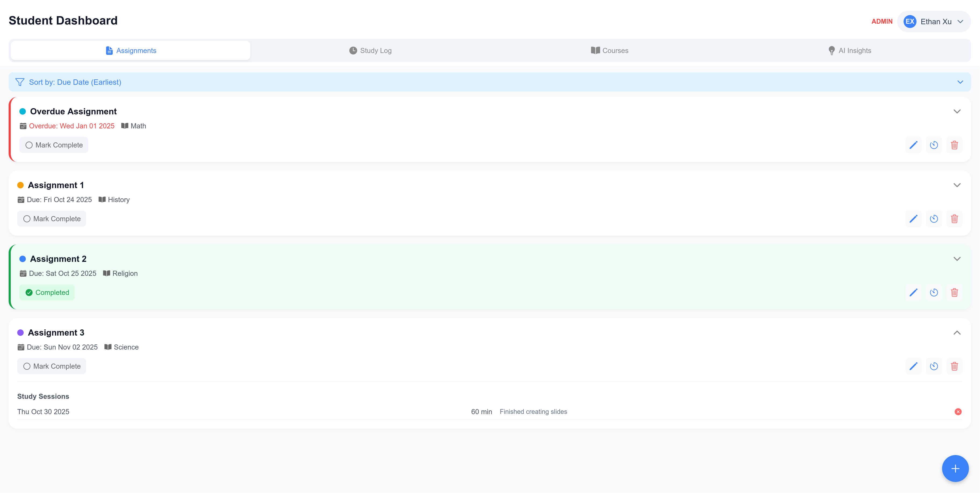Add a new assignment with plus button
Image resolution: width=980 pixels, height=493 pixels.
(955, 469)
